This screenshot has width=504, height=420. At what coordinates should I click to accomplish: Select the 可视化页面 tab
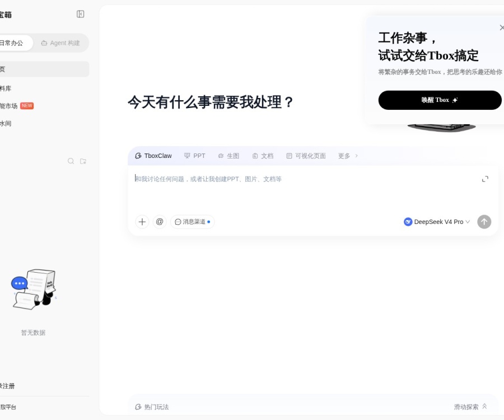point(306,156)
